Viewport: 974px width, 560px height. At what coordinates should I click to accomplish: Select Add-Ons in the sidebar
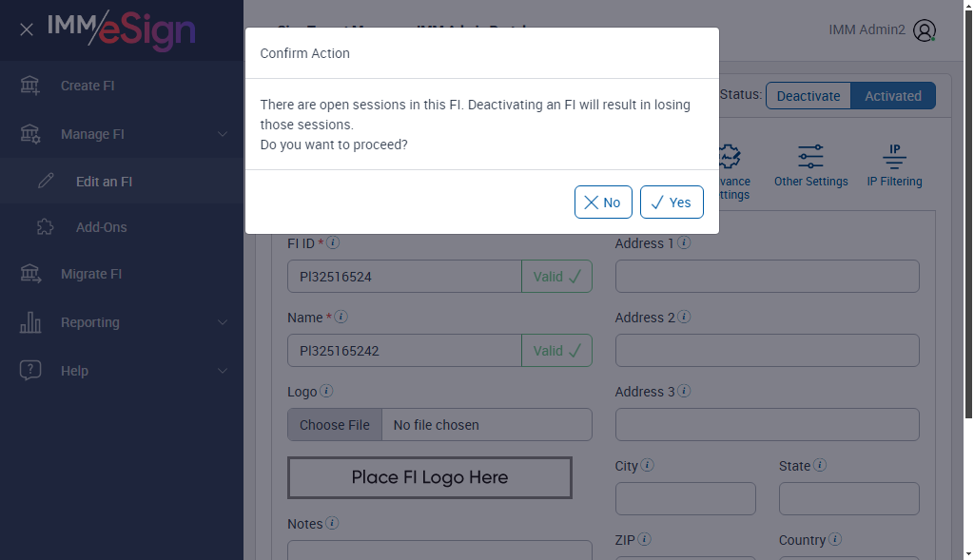click(101, 227)
